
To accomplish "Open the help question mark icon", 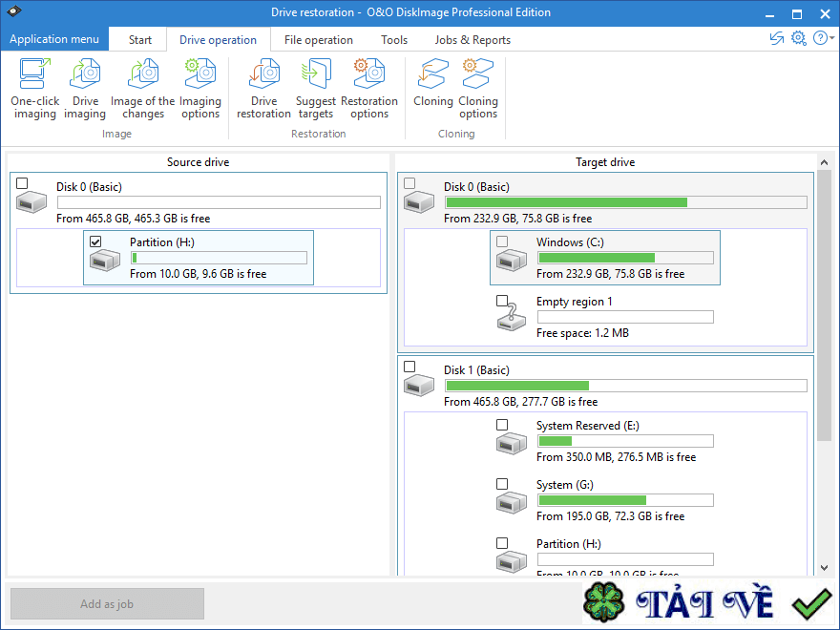I will [820, 38].
